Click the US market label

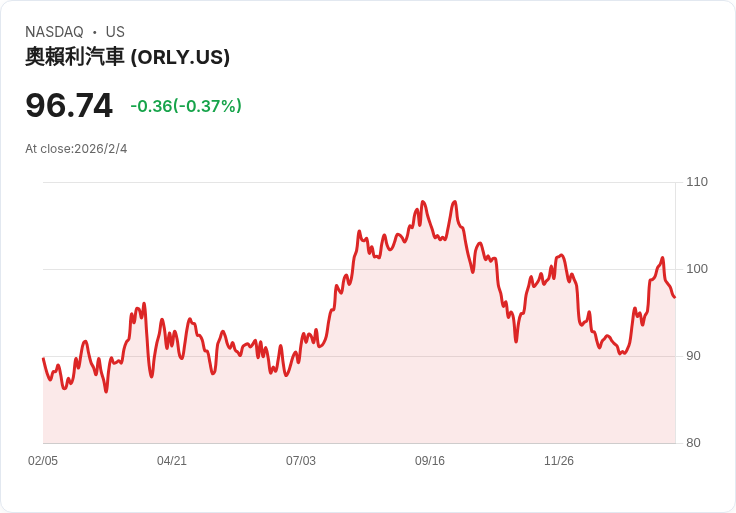tap(115, 32)
